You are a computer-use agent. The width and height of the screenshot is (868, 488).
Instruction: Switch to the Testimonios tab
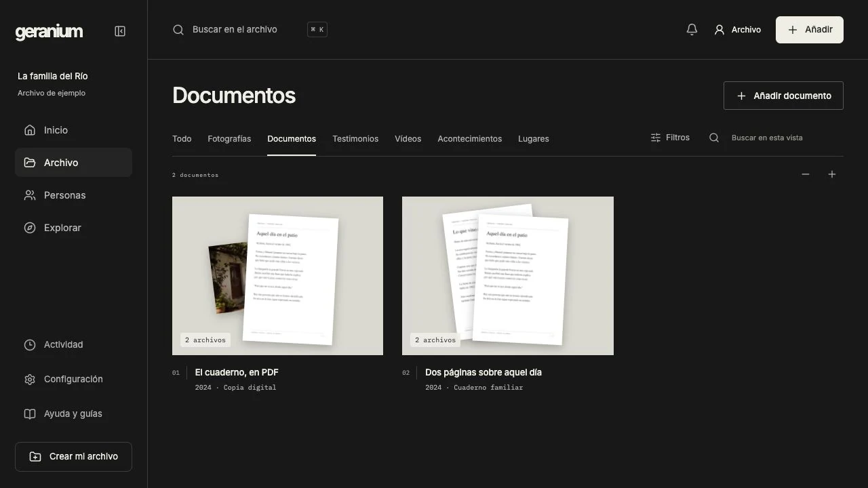tap(355, 139)
